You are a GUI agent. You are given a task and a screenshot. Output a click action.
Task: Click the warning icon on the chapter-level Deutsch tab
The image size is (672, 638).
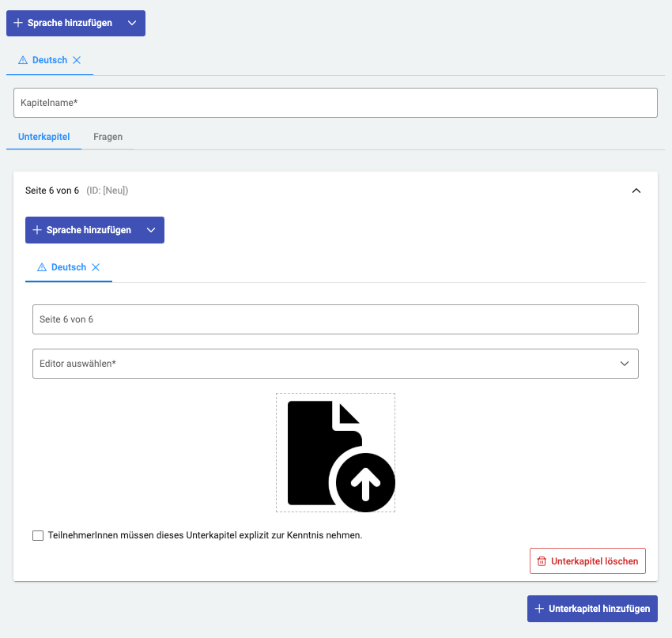pyautogui.click(x=23, y=60)
